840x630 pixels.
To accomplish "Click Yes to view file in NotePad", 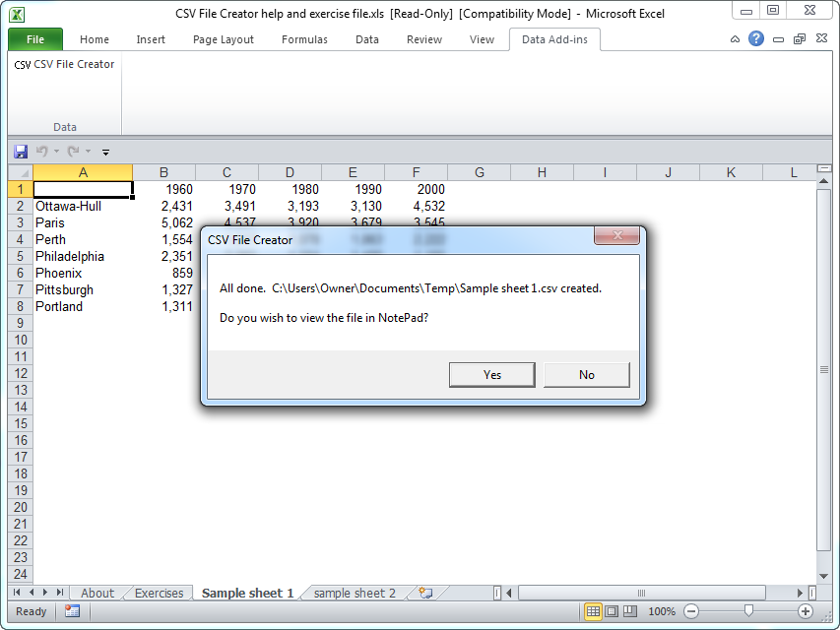I will (491, 374).
